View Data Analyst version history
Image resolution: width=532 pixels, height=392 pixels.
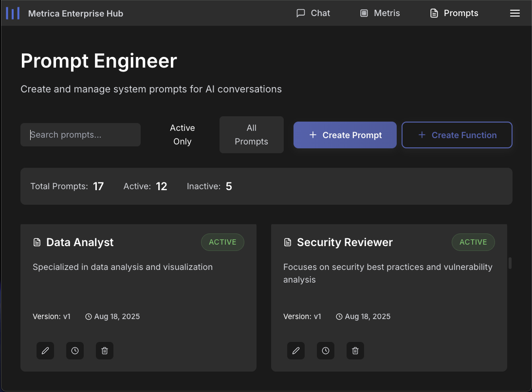(75, 351)
